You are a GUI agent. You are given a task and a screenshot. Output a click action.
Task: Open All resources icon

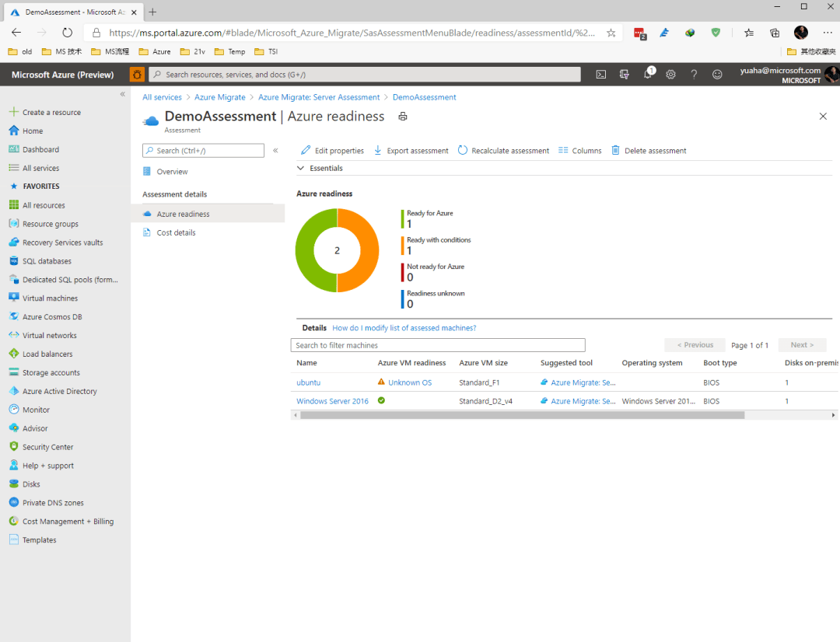(x=14, y=205)
